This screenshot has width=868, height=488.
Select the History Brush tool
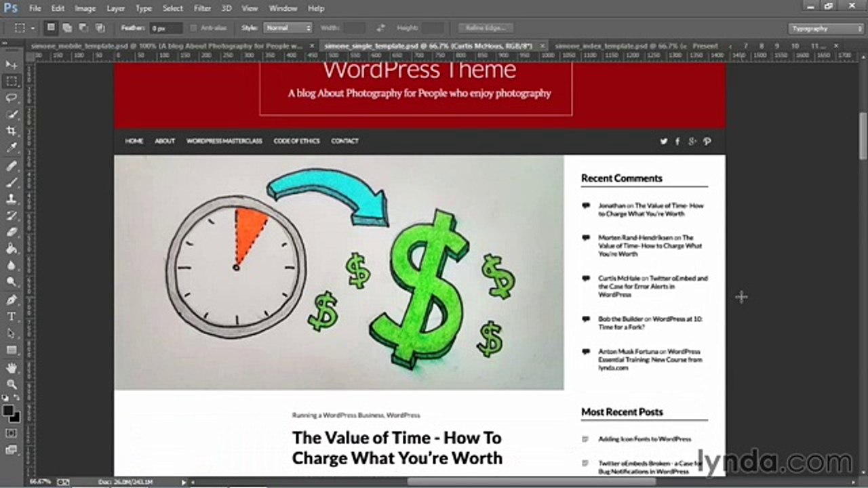(x=12, y=216)
